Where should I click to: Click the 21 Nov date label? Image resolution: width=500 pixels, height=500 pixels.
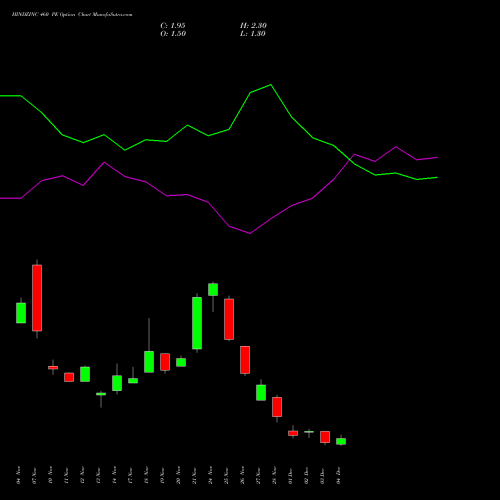[x=194, y=476]
